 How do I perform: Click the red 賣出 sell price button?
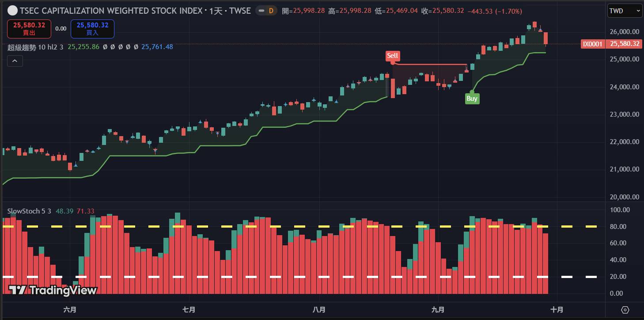[29, 29]
